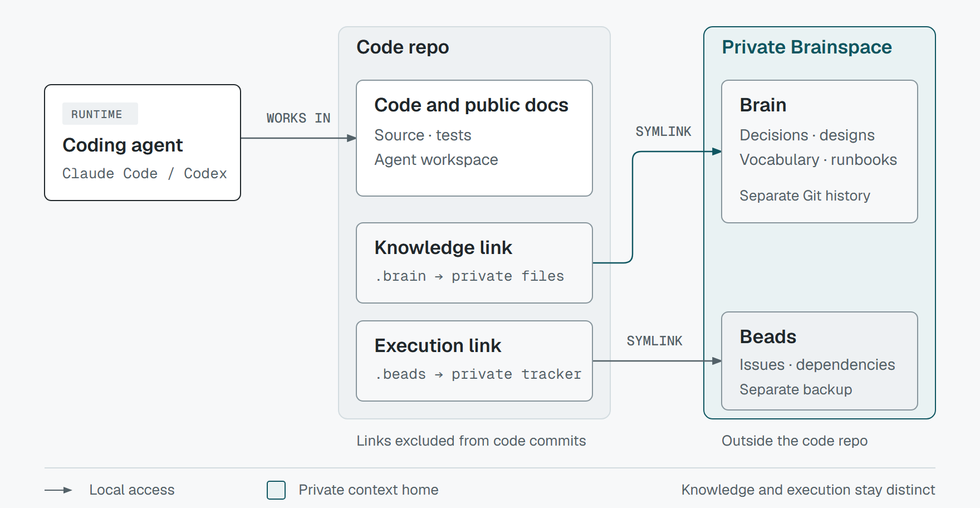Select the 'Code repo' container title
Viewport: 980px width, 508px height.
coord(403,47)
